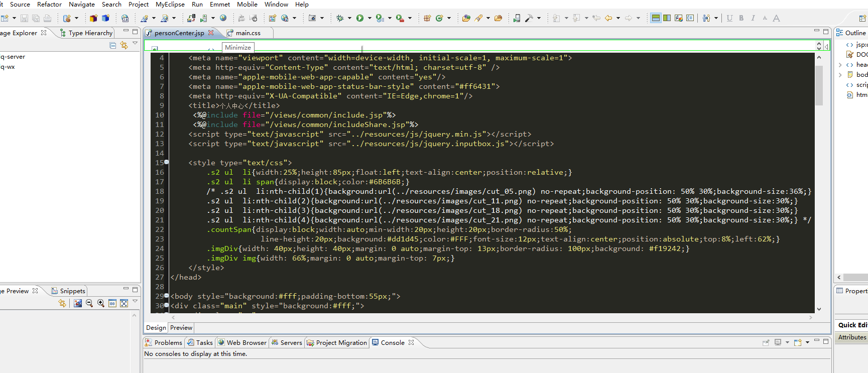Click the source-only view icon in toolbar
Viewport: 868px width, 373px height.
click(x=690, y=18)
